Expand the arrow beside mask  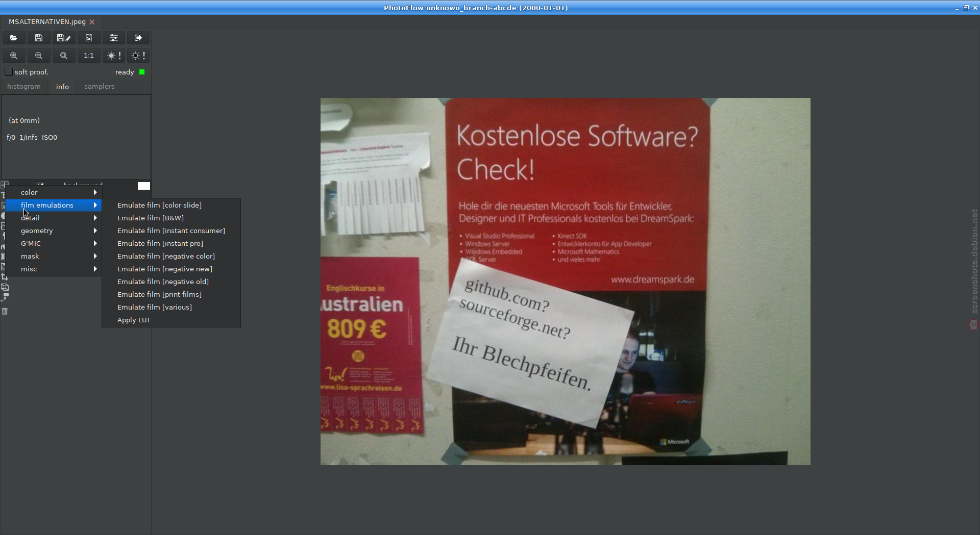pos(95,256)
